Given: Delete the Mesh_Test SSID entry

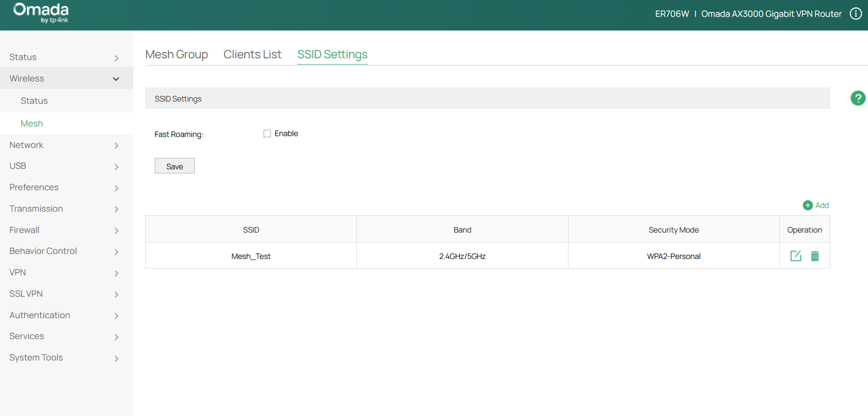Looking at the screenshot, I should (815, 256).
